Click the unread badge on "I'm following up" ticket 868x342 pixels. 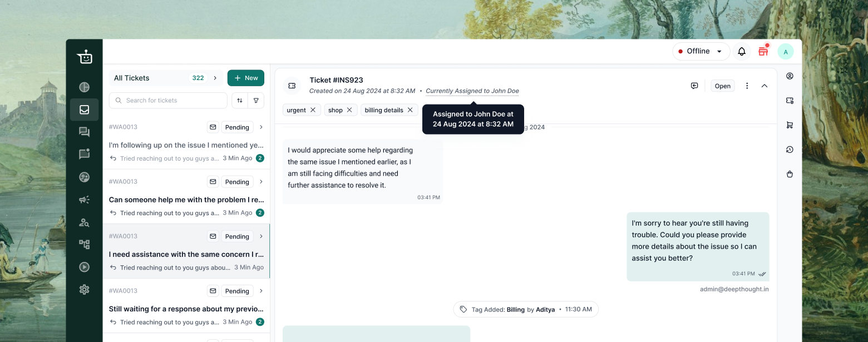pos(260,158)
